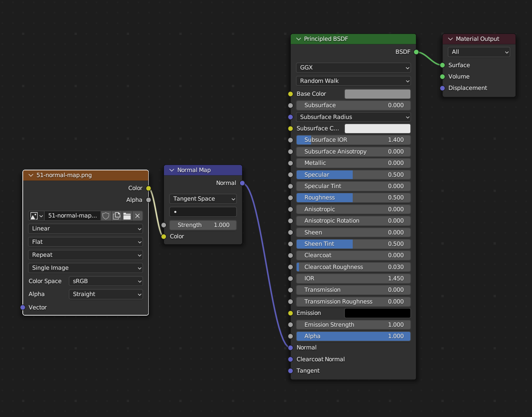Click the Base Color swatch

pyautogui.click(x=377, y=94)
